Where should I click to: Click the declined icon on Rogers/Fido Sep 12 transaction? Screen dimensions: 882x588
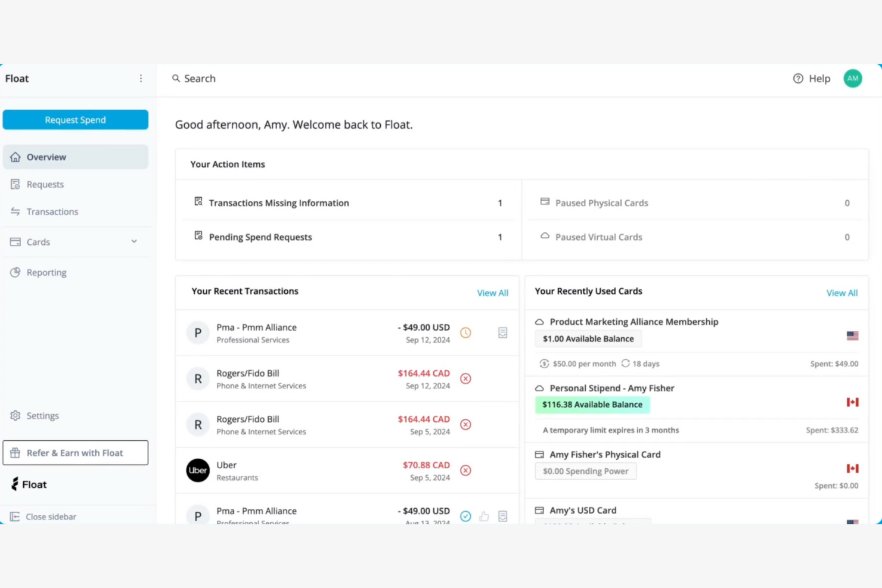point(465,378)
